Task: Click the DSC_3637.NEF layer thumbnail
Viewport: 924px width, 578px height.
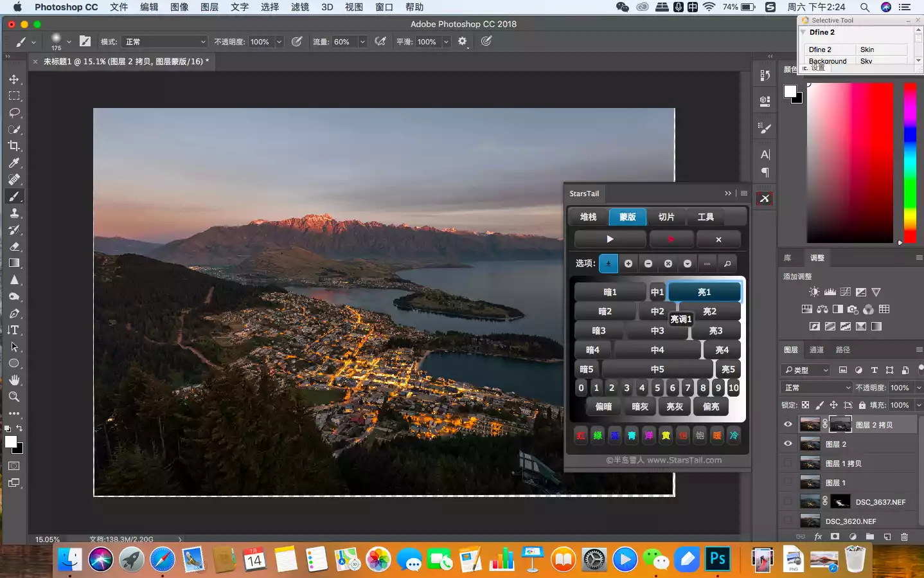Action: tap(810, 501)
